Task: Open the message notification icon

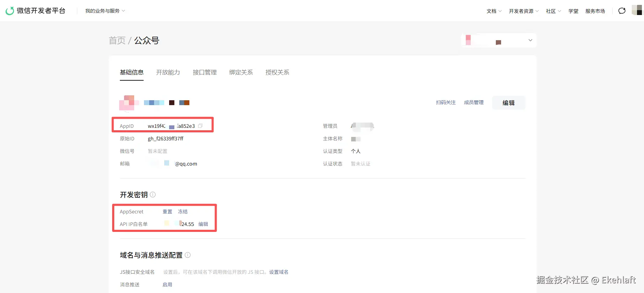Action: 622,11
